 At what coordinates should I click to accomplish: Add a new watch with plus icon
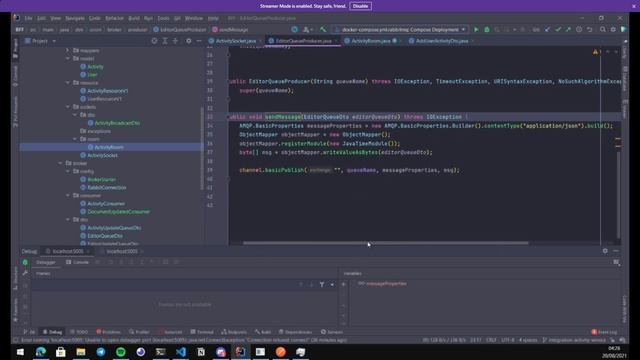(343, 284)
